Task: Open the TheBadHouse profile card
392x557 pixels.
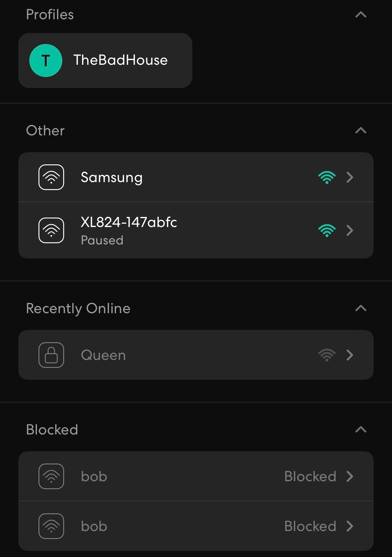Action: tap(105, 60)
